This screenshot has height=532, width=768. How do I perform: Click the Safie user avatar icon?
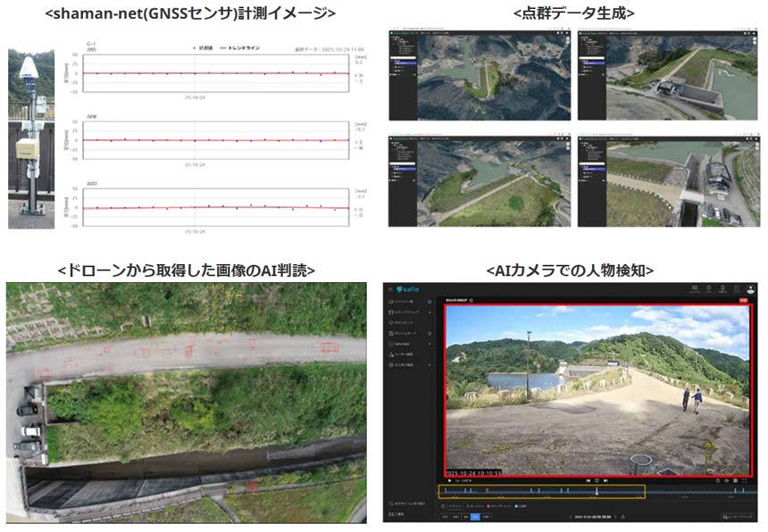751,288
